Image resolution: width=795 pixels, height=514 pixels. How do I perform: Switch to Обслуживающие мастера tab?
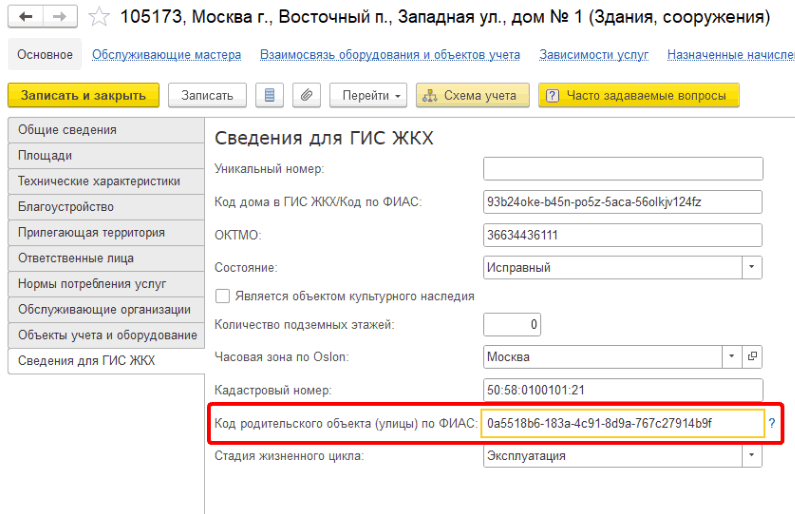[166, 54]
